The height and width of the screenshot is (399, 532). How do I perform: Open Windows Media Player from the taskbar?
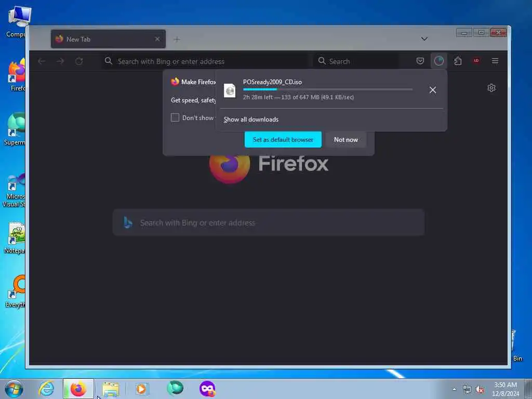142,389
